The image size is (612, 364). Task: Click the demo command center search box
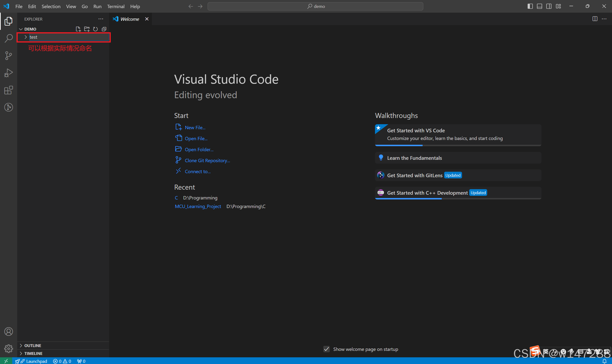pyautogui.click(x=315, y=6)
